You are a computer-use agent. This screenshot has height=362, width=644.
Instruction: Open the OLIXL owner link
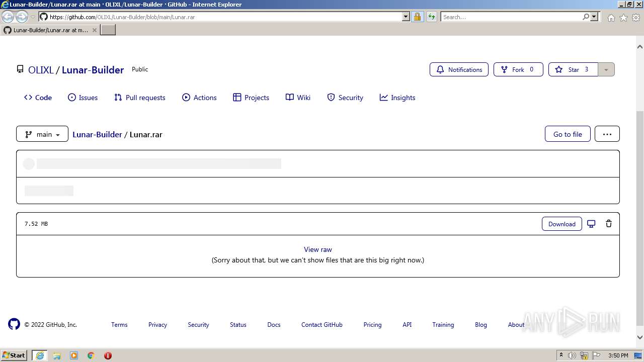pos(41,70)
